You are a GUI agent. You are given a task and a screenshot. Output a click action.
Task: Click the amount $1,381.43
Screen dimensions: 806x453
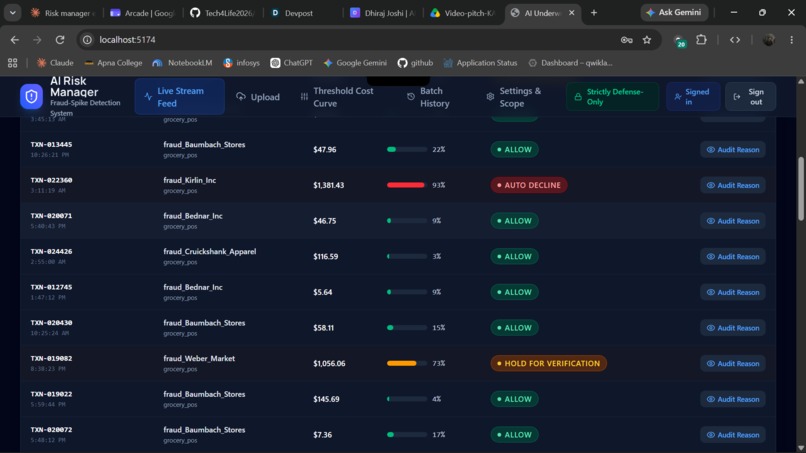pyautogui.click(x=328, y=185)
